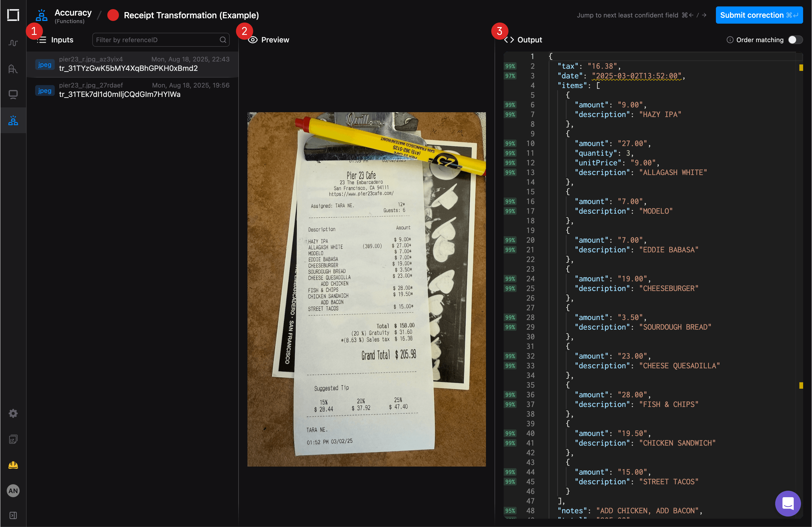Image resolution: width=812 pixels, height=527 pixels.
Task: Open the AN user avatar menu
Action: point(13,491)
